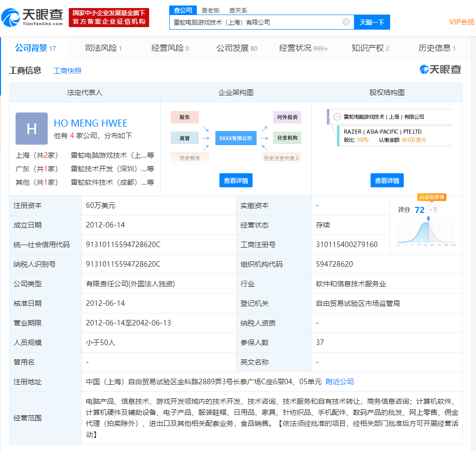Clear the search box with the X icon
The width and height of the screenshot is (476, 451).
click(346, 22)
